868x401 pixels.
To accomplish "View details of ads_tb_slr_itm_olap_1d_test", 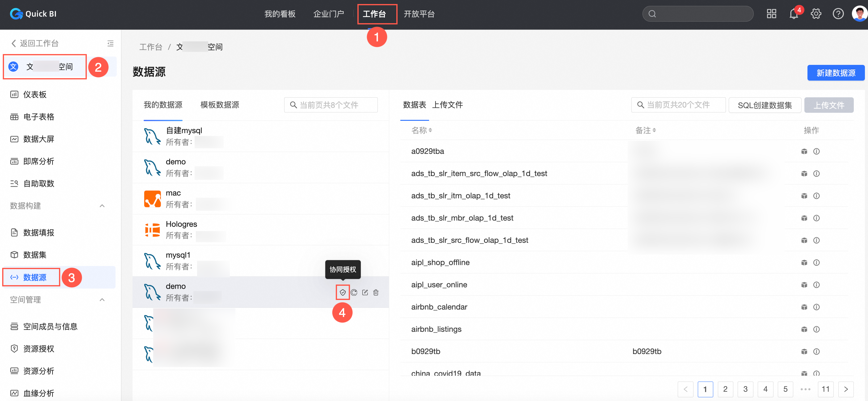I will (x=816, y=196).
